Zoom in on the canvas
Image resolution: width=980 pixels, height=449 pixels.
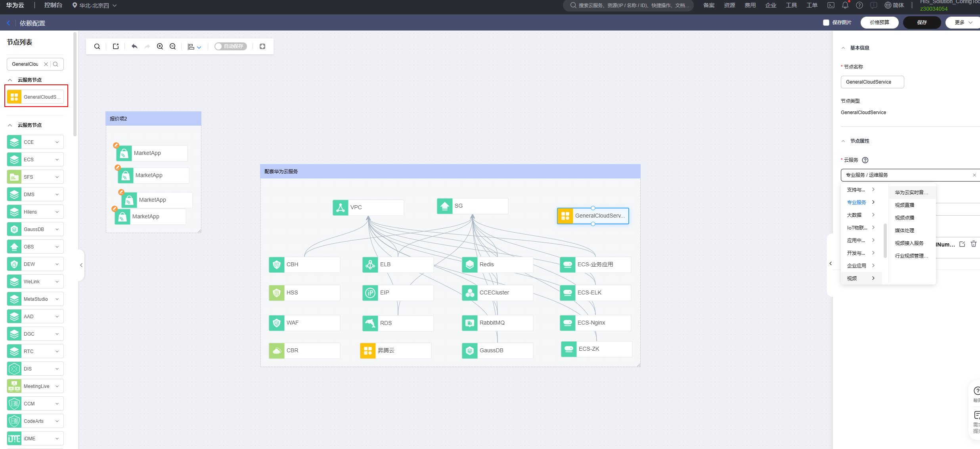coord(160,46)
